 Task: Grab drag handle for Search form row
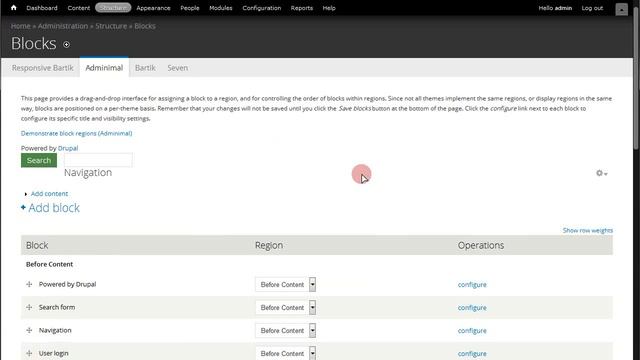29,307
